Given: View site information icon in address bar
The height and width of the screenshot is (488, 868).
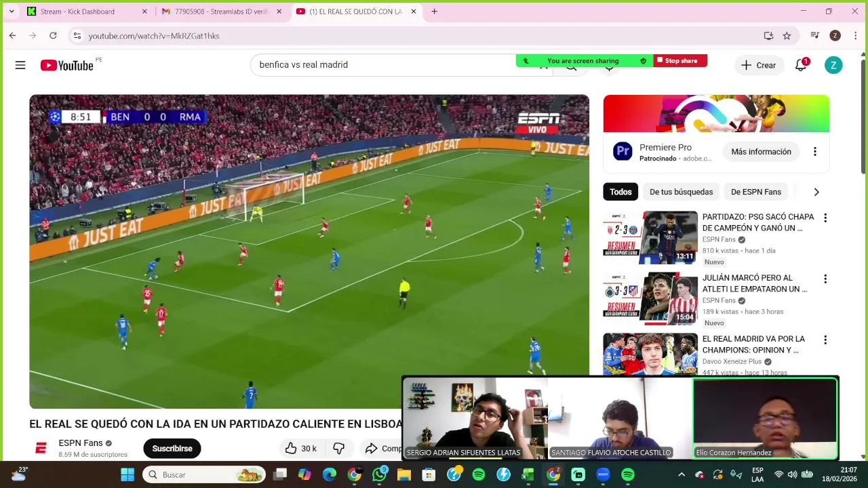Looking at the screenshot, I should click(77, 35).
